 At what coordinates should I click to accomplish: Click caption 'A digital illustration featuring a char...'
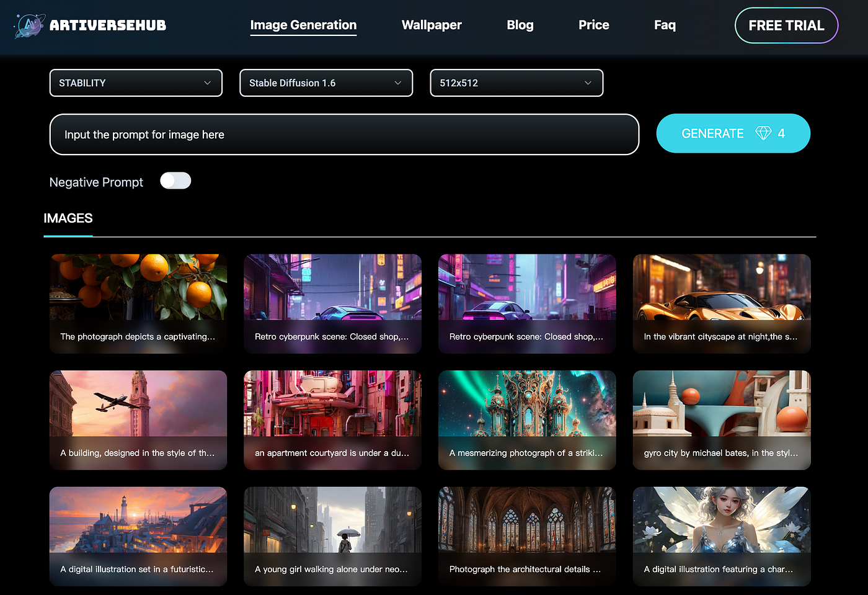pyautogui.click(x=719, y=569)
